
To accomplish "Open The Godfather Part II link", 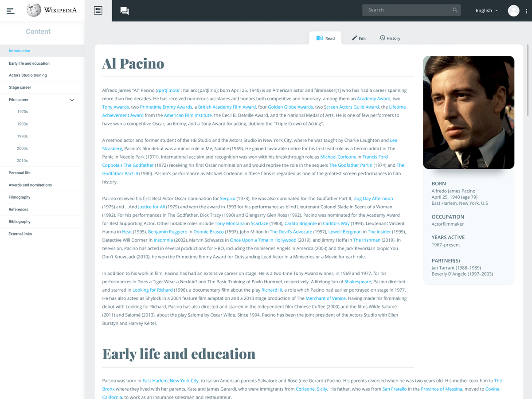I will [x=350, y=165].
